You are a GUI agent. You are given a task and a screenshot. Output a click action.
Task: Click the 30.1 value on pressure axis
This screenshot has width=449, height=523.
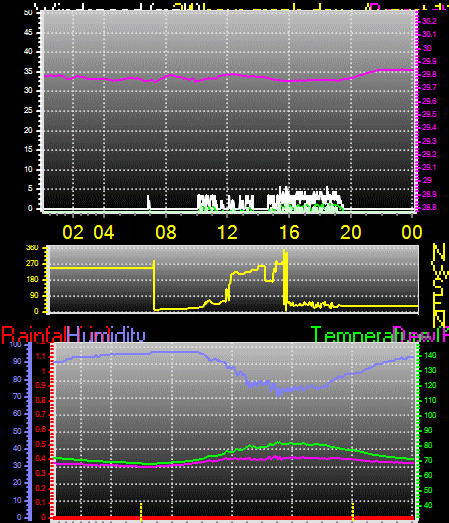429,34
